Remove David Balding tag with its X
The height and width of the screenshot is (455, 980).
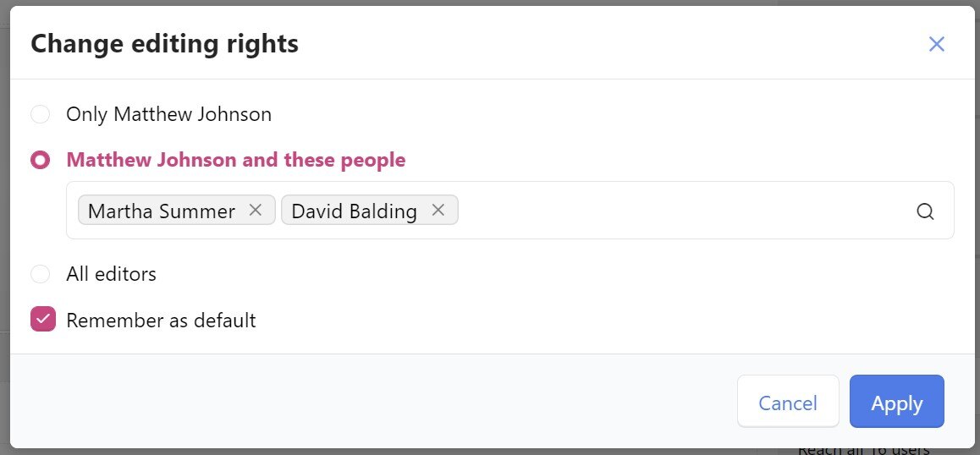coord(438,210)
